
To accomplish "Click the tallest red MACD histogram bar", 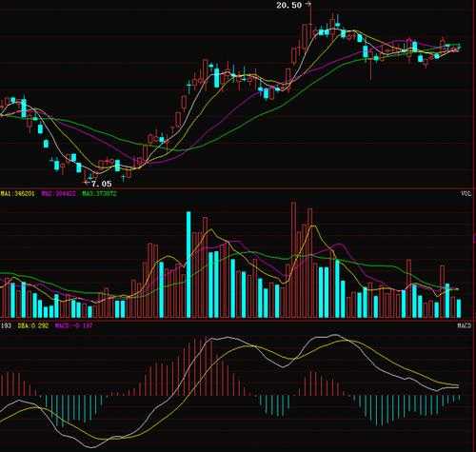I will click(x=206, y=366).
